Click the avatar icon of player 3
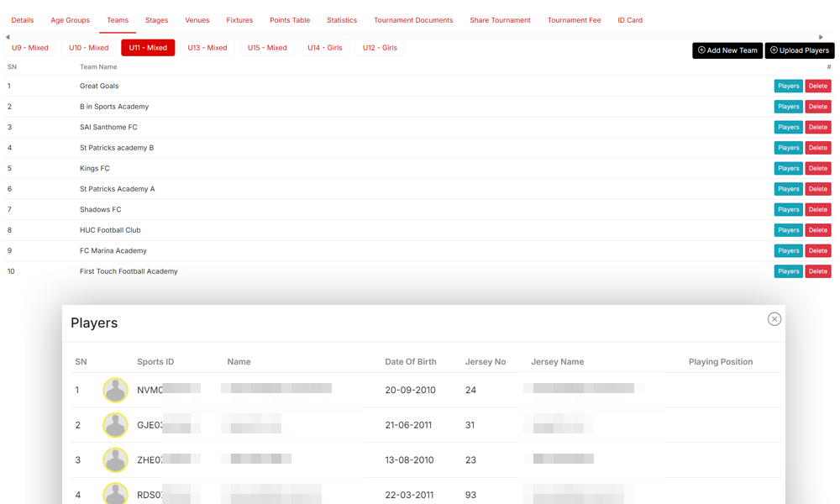This screenshot has height=504, width=840. click(115, 460)
